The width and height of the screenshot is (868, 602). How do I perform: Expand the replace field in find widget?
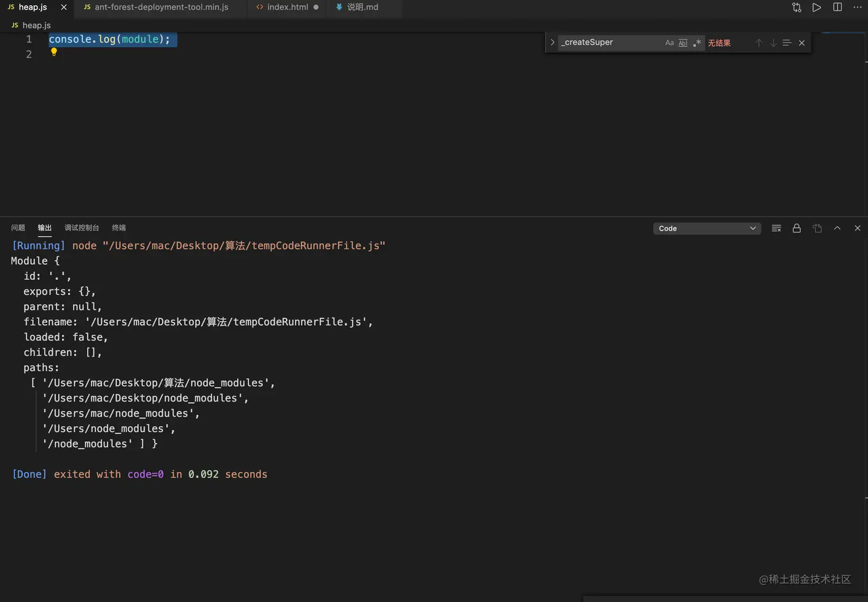point(552,43)
